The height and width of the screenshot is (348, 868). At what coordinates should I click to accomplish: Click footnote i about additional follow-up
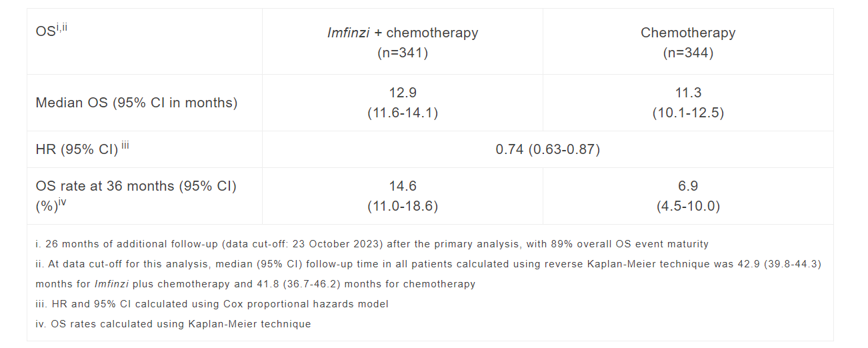[x=371, y=244]
